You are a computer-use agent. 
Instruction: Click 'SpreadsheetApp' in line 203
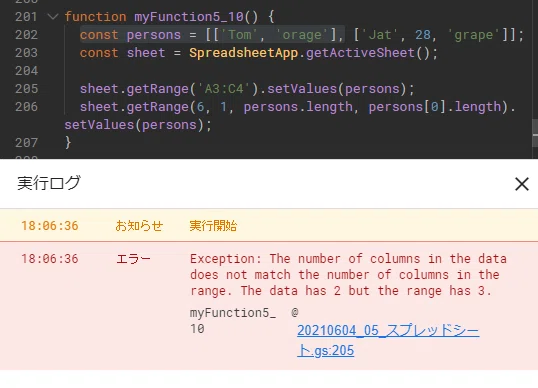243,53
